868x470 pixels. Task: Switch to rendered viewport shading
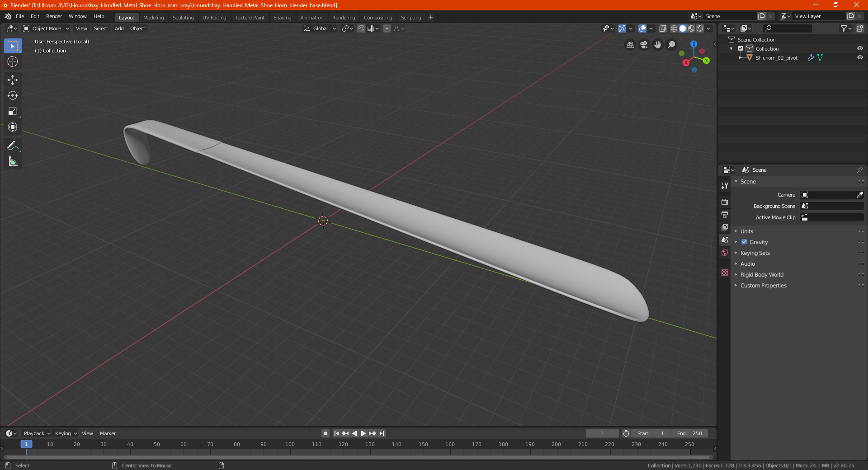(x=700, y=28)
